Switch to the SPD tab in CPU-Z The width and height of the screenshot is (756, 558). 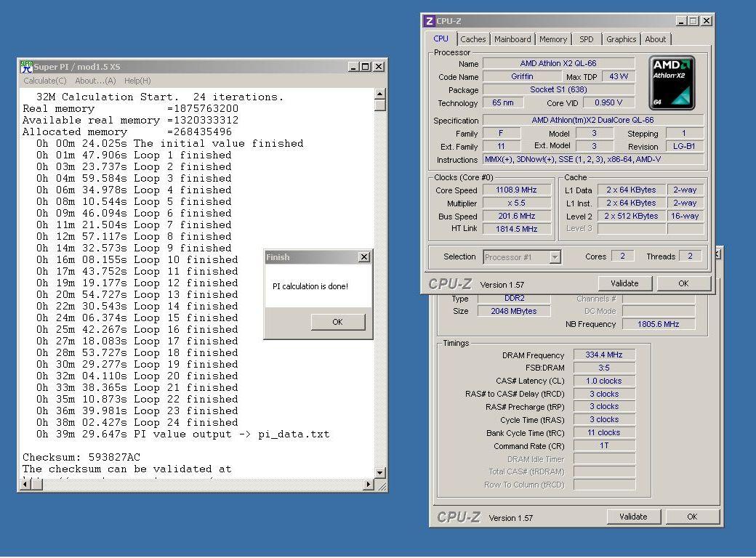[x=587, y=39]
